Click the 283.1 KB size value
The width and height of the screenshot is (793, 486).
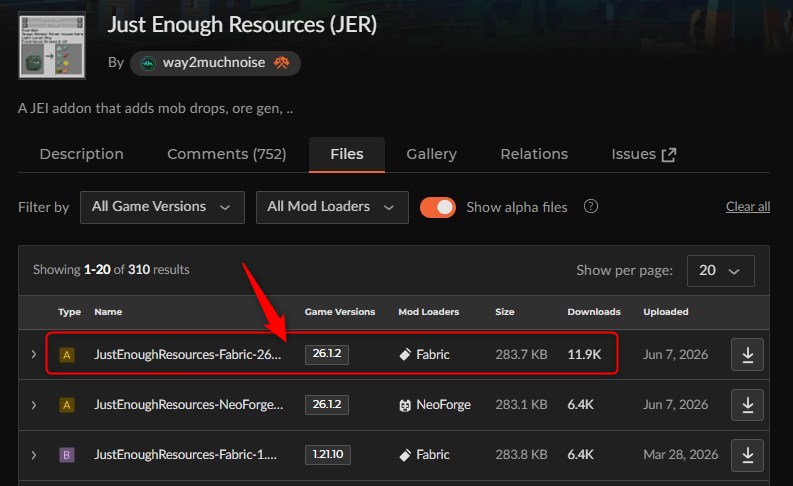[521, 405]
